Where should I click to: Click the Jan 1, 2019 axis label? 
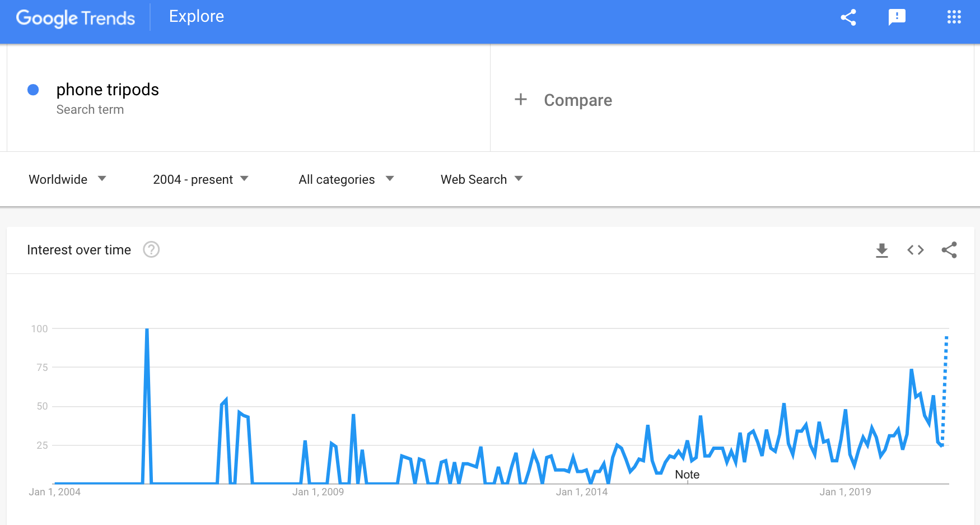coord(845,492)
